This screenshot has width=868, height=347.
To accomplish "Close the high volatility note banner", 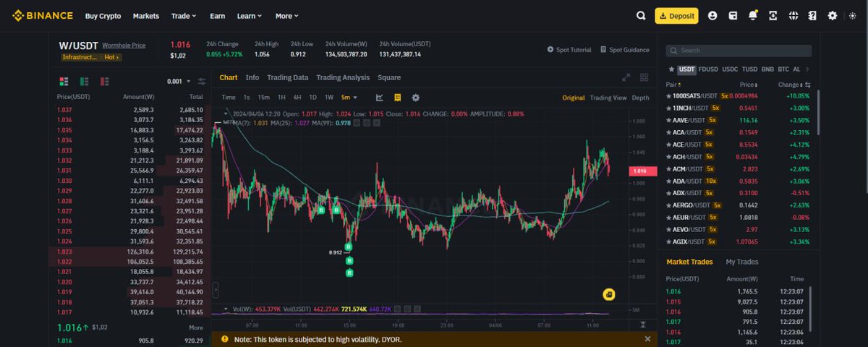I will [x=647, y=338].
